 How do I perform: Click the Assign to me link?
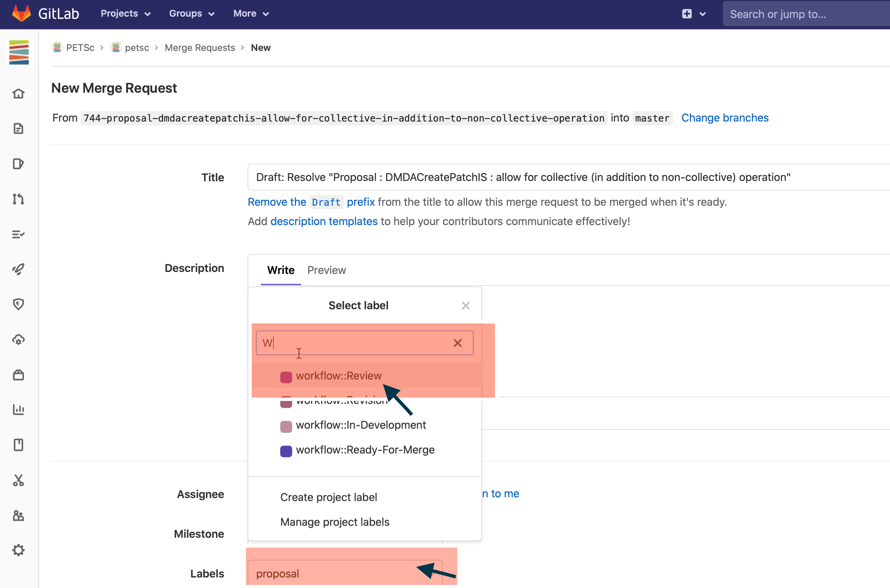500,494
